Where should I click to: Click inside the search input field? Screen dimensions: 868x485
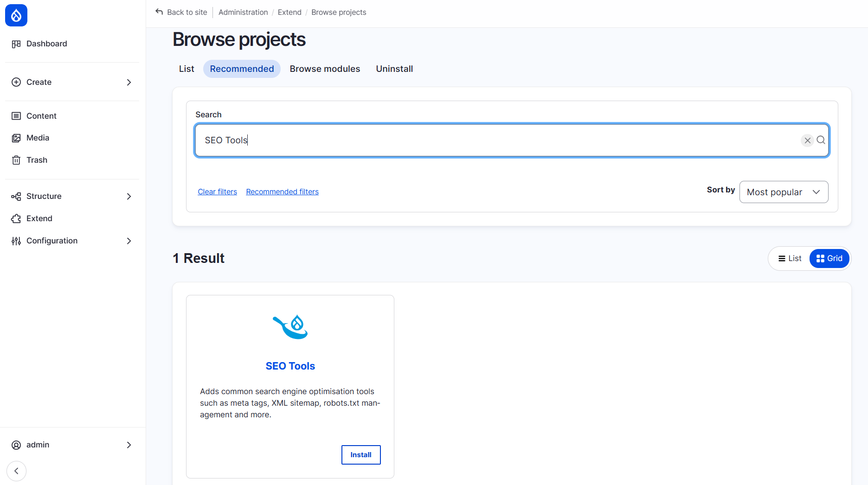[x=464, y=140]
